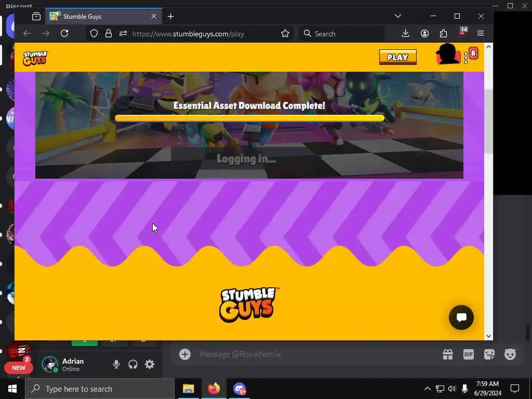The image size is (532, 399).
Task: Open site permissions icon in address bar
Action: tap(123, 34)
